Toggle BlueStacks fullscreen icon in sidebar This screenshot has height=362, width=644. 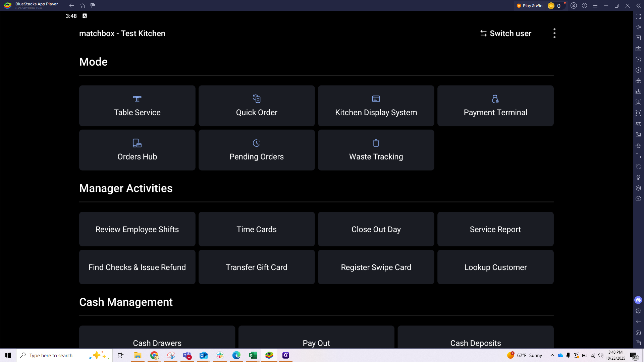click(638, 16)
